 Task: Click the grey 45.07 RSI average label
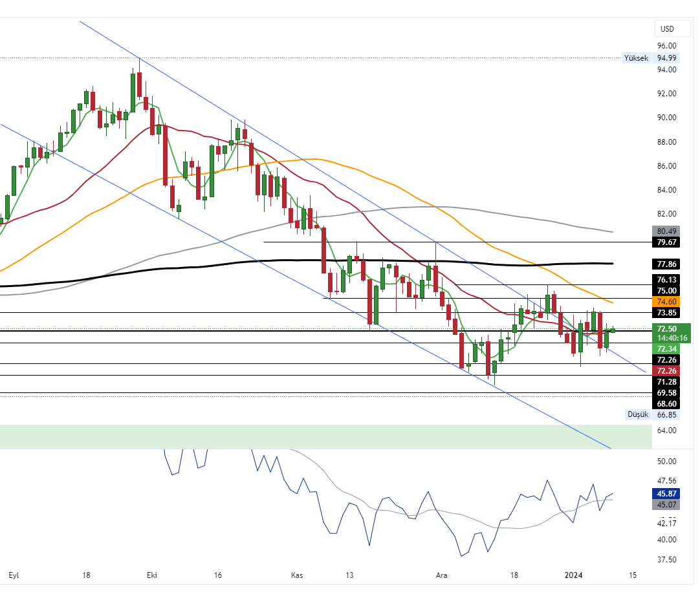666,505
